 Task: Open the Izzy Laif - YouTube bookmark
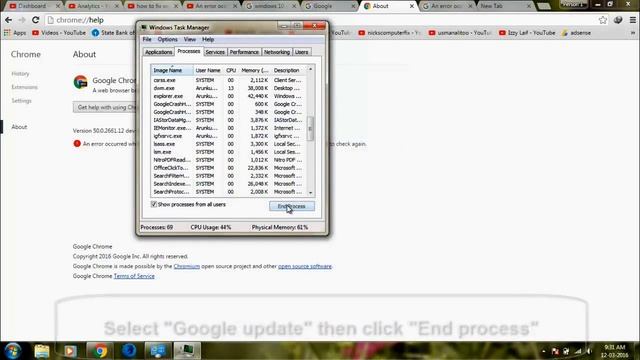527,33
